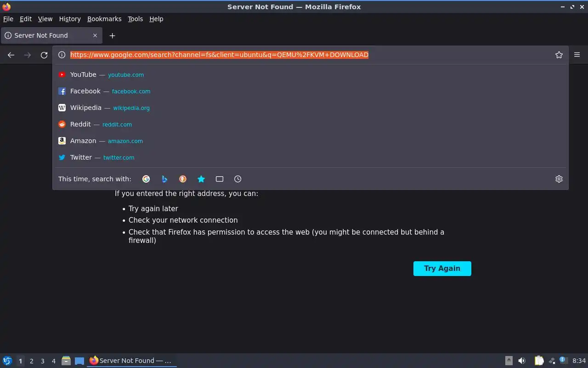The width and height of the screenshot is (588, 368).
Task: Open the Firefox hamburger application menu
Action: (x=577, y=55)
